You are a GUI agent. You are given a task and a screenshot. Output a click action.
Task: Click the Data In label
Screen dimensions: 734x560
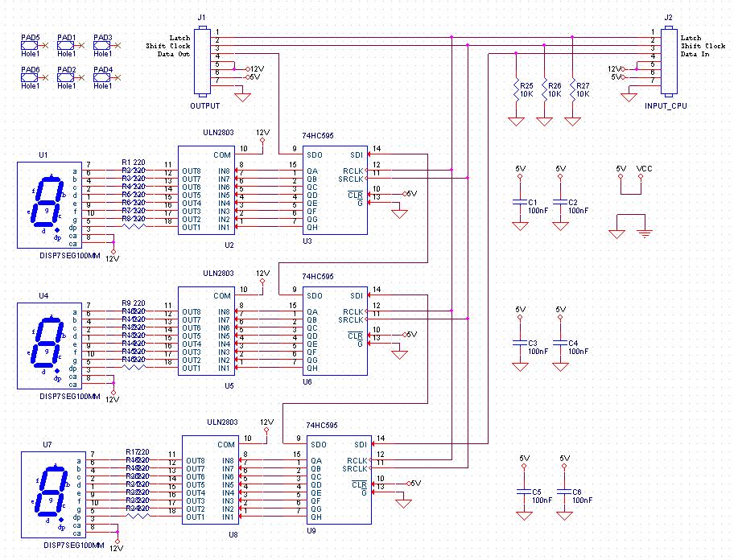click(695, 54)
